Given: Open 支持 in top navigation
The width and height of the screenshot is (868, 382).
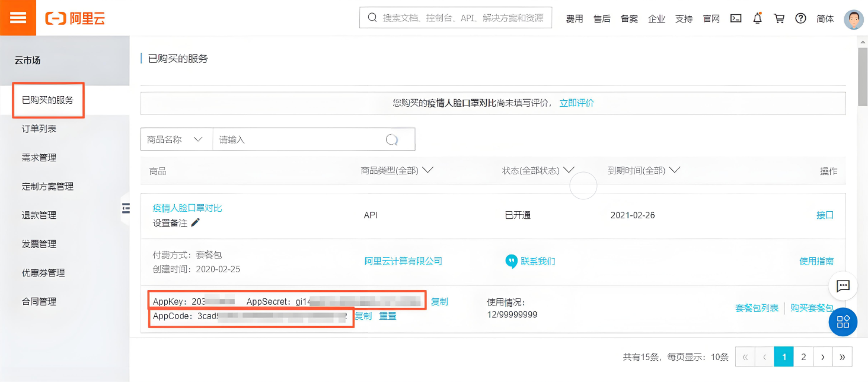Looking at the screenshot, I should (x=684, y=18).
